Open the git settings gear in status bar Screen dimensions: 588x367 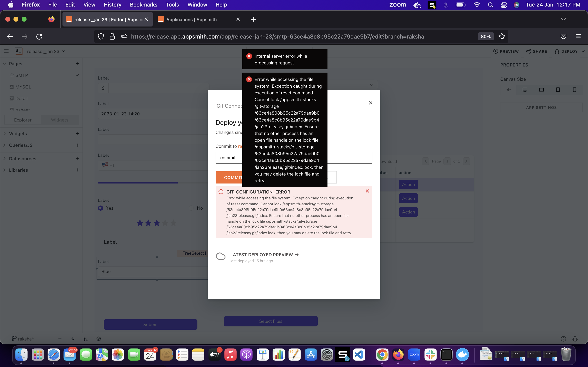tap(99, 339)
